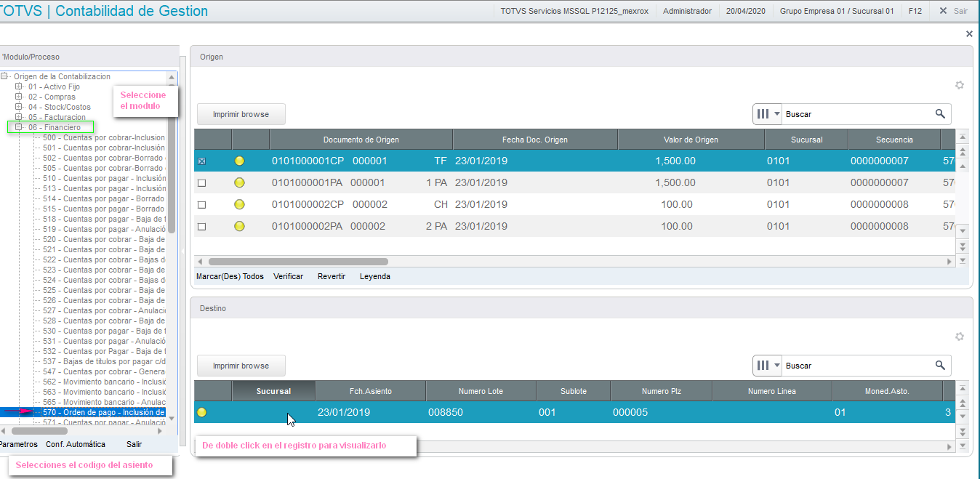Select 537 - Bajas de titulos por pagar item
Viewport: 980px width, 479px height.
(104, 361)
